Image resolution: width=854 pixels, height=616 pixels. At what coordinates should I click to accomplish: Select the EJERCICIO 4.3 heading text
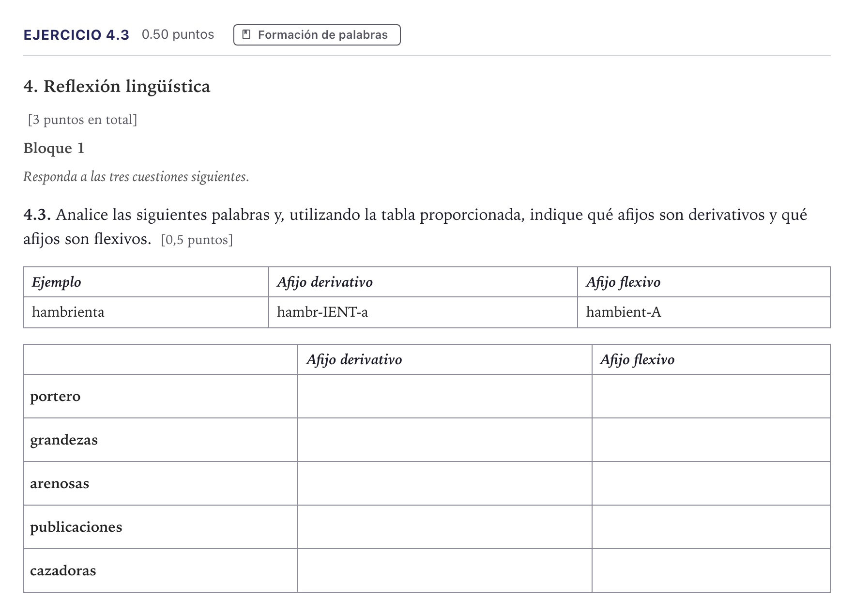[x=76, y=35]
